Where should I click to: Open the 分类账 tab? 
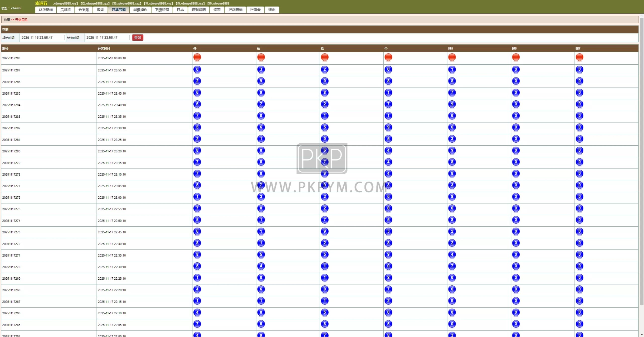[x=84, y=10]
